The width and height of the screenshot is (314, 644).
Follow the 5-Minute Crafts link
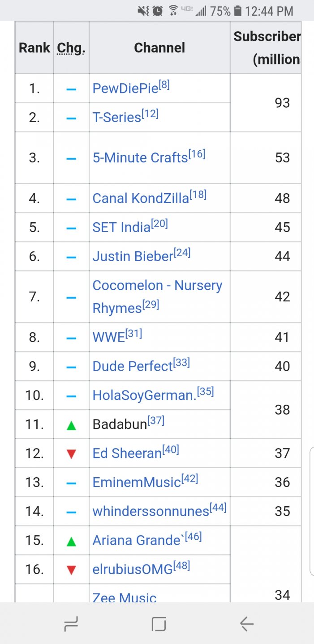(140, 158)
